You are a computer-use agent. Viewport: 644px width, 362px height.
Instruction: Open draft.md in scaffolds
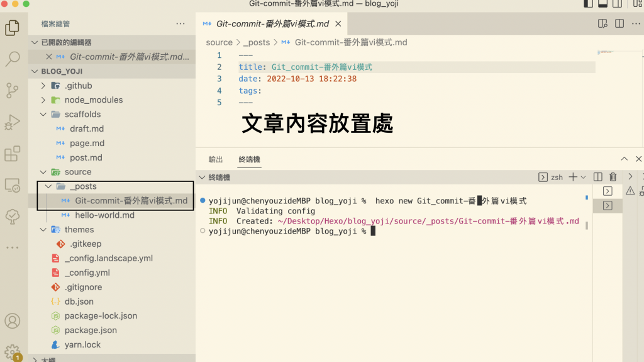point(87,129)
